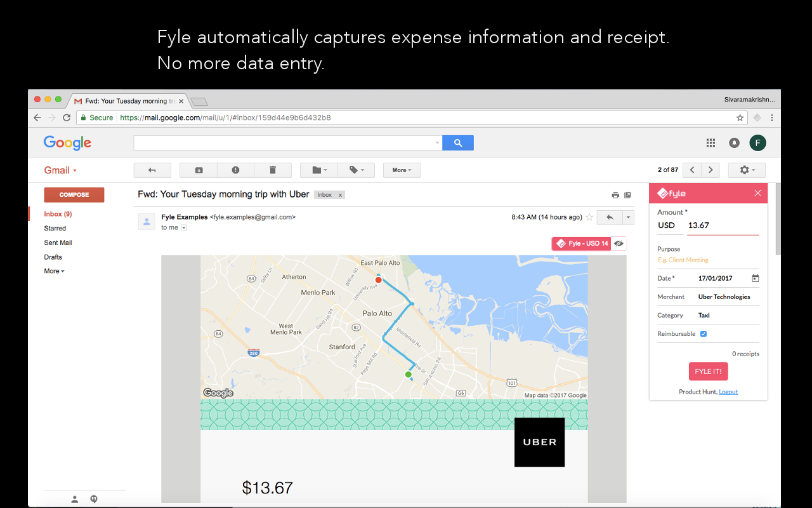Archive the email using the archive icon

tap(197, 170)
